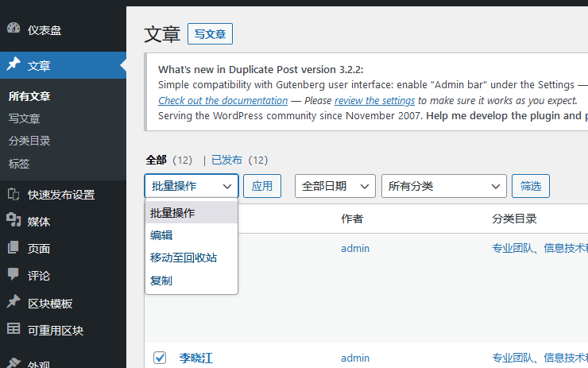588x368 pixels.
Task: Open the 所有分类 category dropdown
Action: [x=443, y=186]
